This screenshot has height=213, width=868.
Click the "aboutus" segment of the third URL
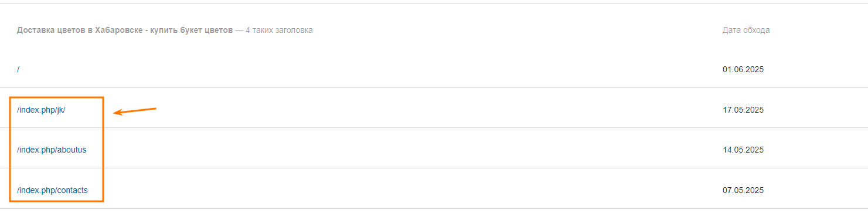[72, 150]
